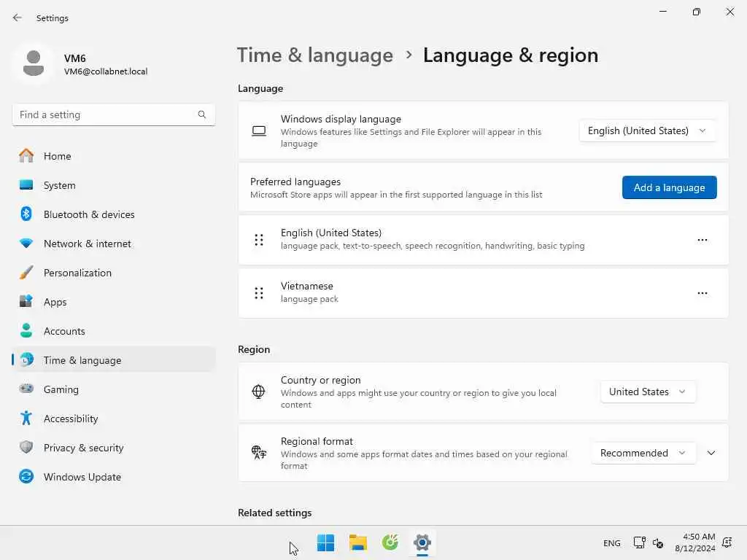Open more options for Vietnamese
Viewport: 747px width, 560px height.
[703, 293]
